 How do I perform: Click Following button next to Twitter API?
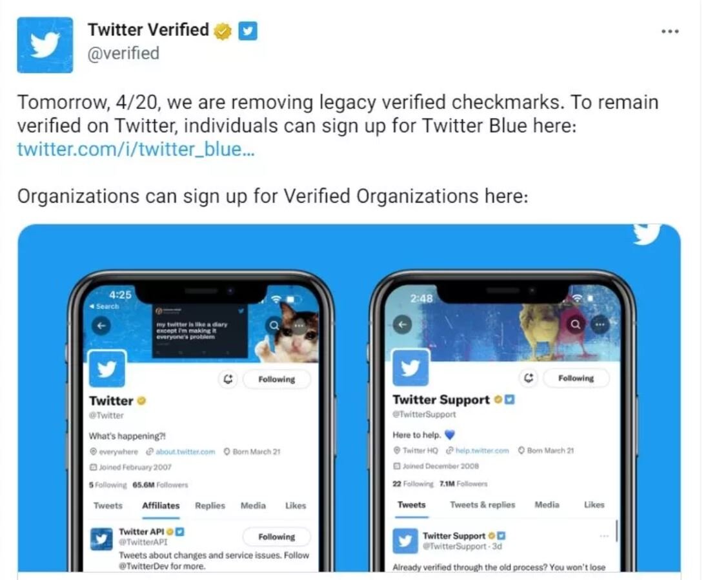pyautogui.click(x=277, y=537)
